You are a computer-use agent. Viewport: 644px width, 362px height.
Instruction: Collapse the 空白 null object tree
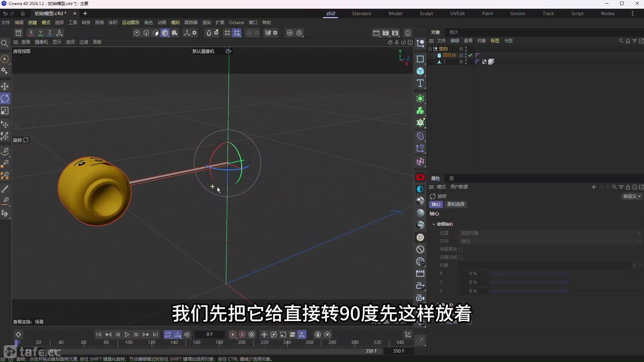pos(430,49)
